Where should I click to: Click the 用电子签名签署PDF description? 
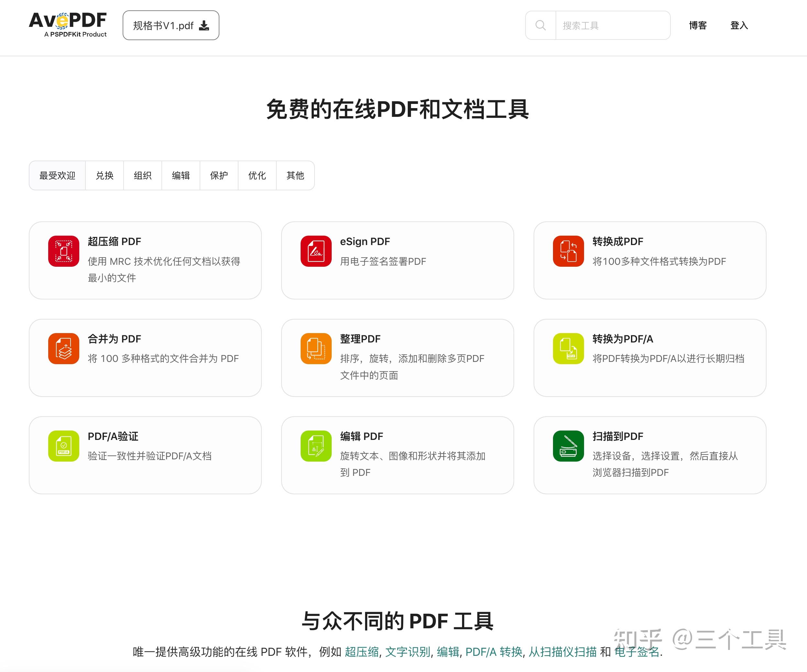383,262
